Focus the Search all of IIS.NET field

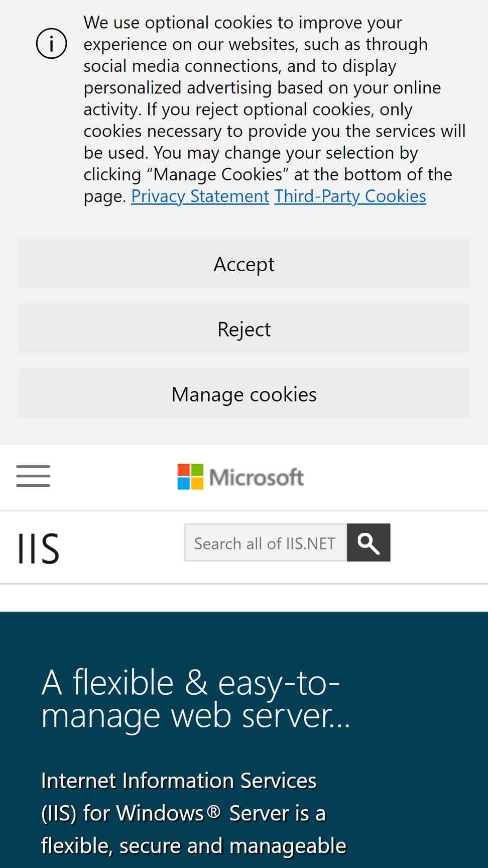pyautogui.click(x=266, y=542)
